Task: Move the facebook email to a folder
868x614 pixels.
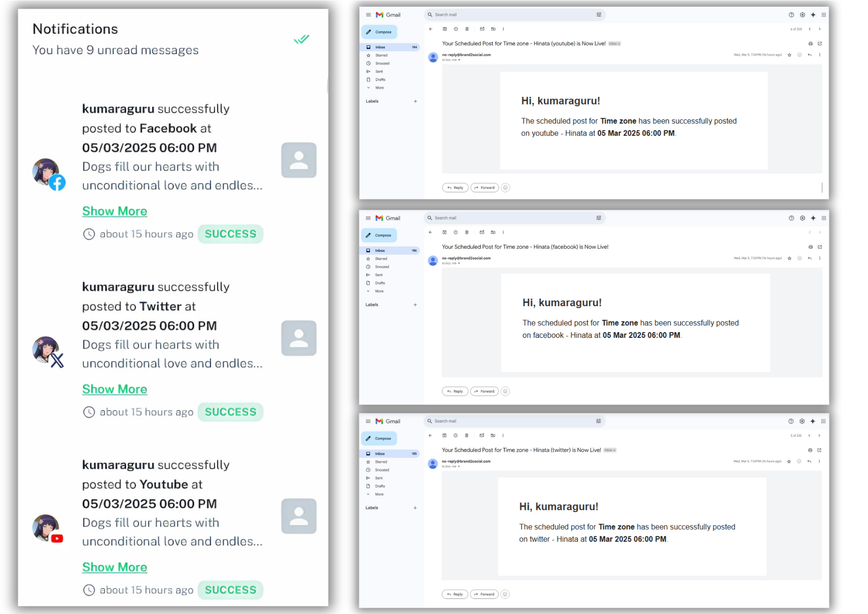Action: coord(493,232)
